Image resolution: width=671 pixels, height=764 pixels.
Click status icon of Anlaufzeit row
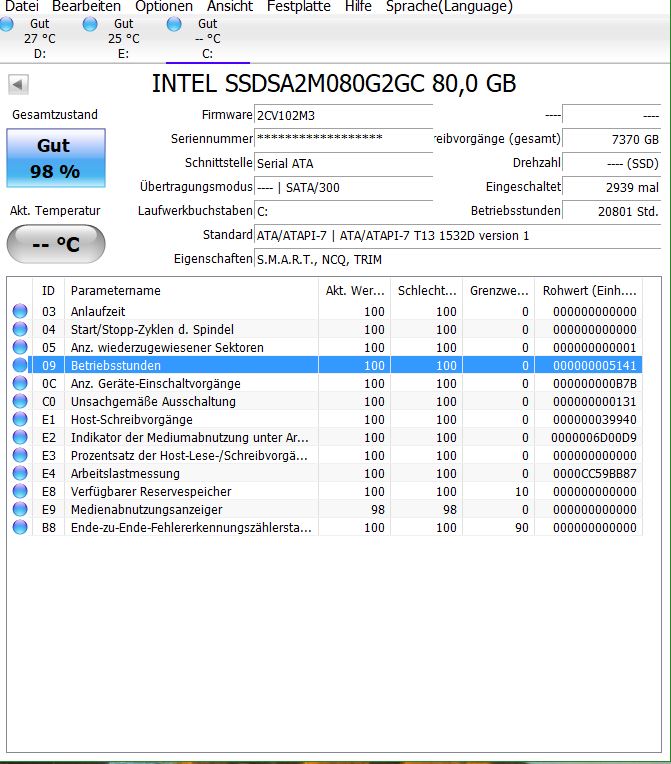[x=20, y=311]
